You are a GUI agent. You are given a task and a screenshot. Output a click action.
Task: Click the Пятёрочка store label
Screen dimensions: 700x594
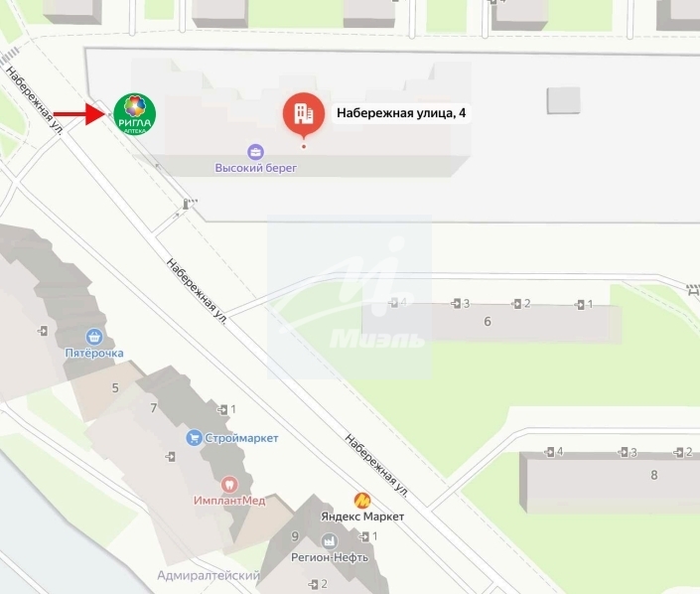[94, 353]
